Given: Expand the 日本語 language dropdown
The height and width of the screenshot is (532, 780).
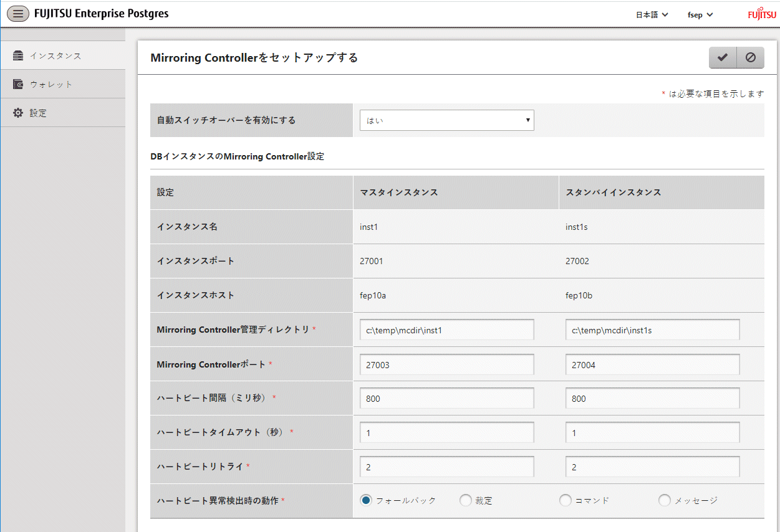Looking at the screenshot, I should coord(652,14).
